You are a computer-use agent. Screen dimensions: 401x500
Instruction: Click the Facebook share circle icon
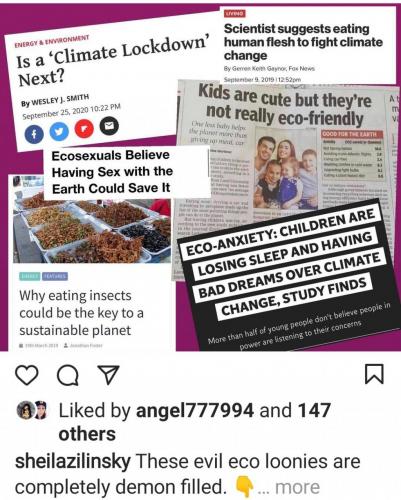[34, 135]
